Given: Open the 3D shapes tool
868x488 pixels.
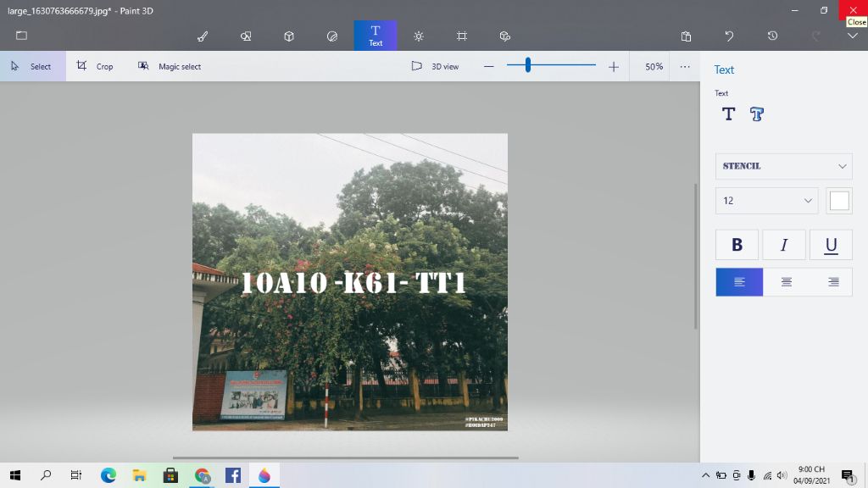Looking at the screenshot, I should [x=288, y=36].
